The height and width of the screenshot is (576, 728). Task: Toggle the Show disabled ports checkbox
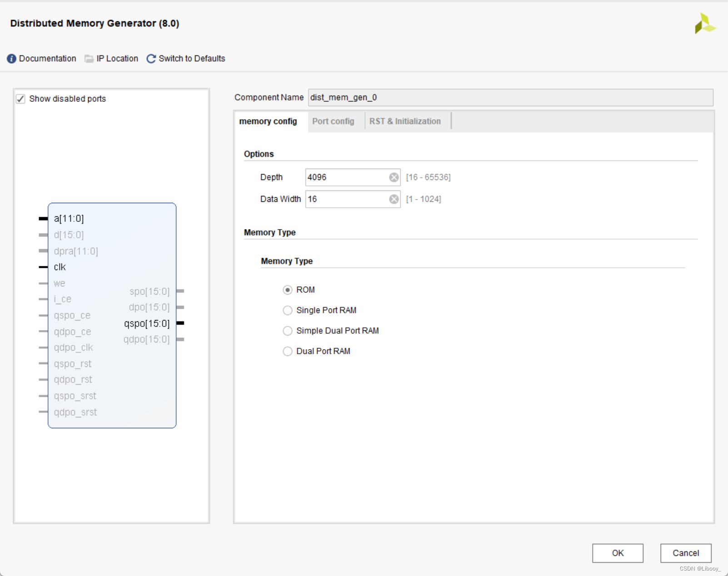pos(20,99)
